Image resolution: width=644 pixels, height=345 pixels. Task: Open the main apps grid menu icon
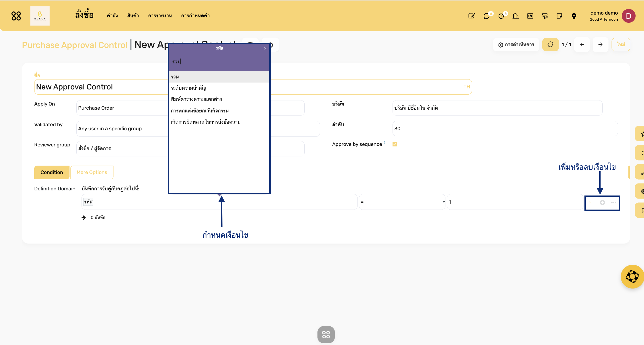(16, 16)
